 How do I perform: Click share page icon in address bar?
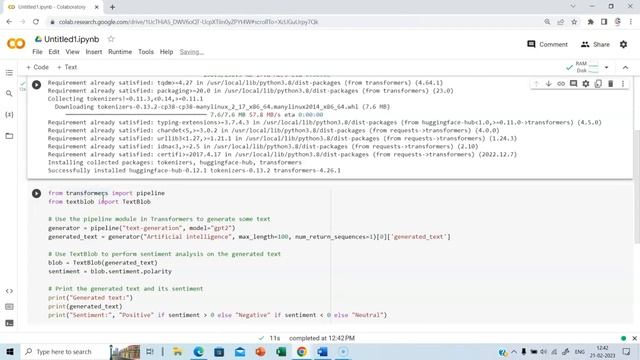click(x=560, y=22)
